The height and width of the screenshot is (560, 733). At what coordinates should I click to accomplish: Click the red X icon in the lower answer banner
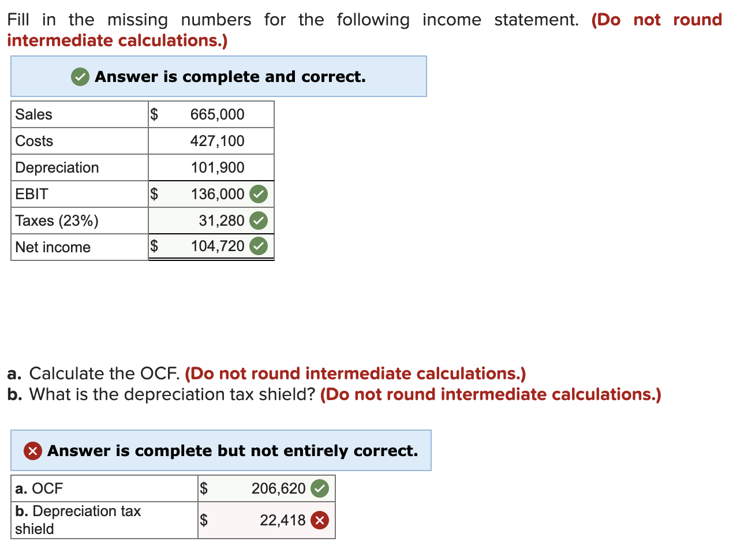click(x=32, y=451)
